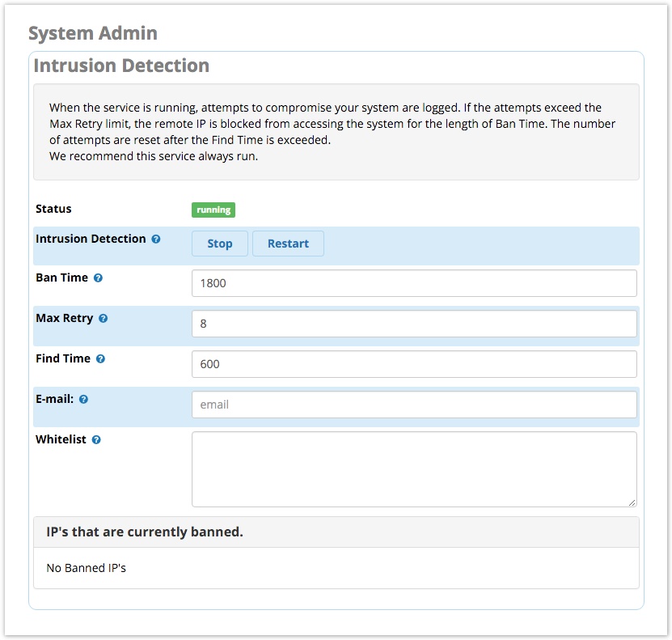The width and height of the screenshot is (672, 640).
Task: Open Whitelist help icon
Action: click(96, 440)
